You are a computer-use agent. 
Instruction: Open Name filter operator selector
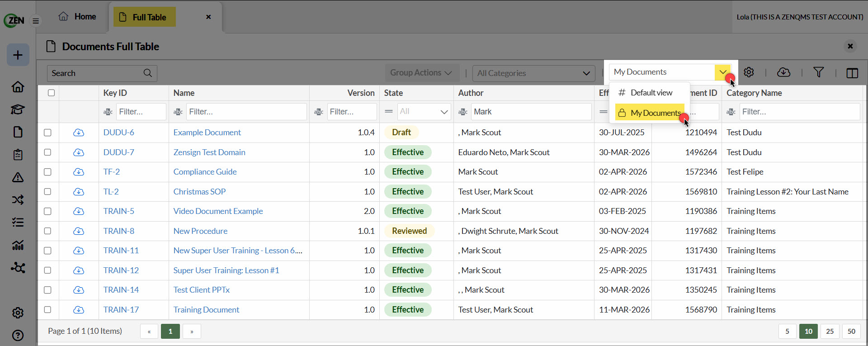pos(178,112)
